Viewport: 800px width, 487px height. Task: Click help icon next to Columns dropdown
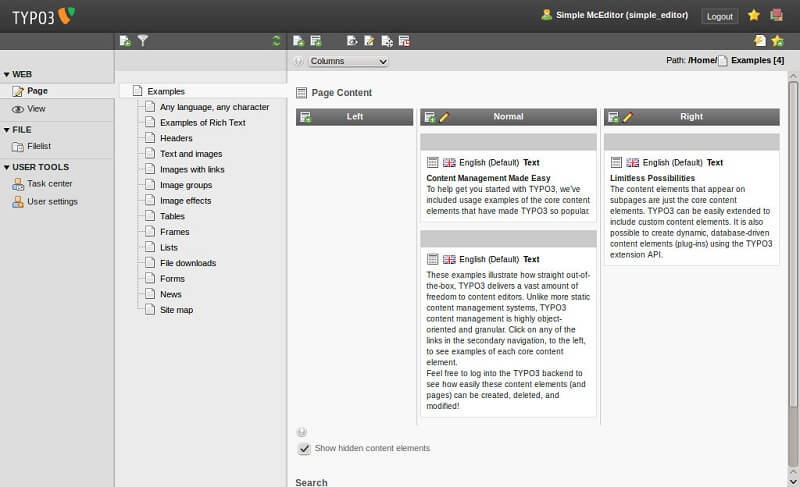coord(299,61)
